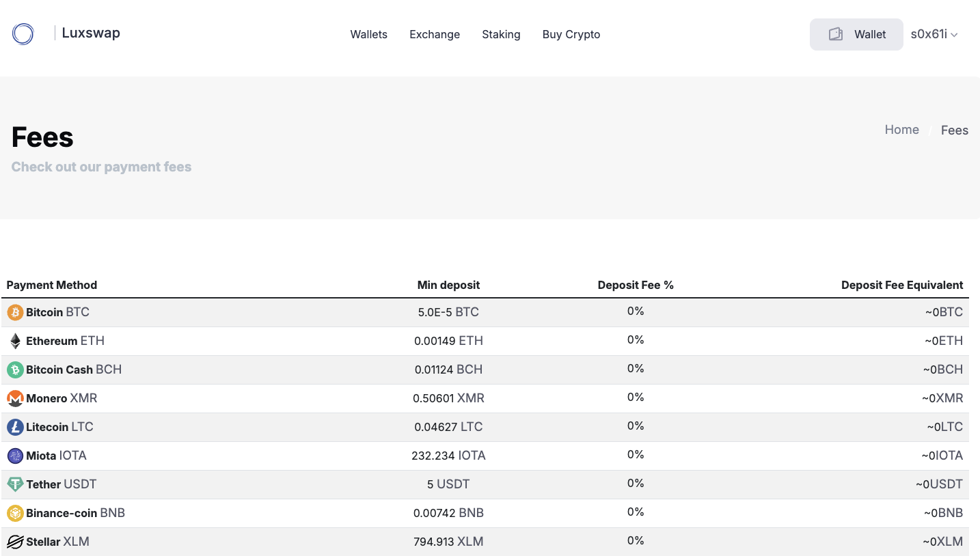This screenshot has width=980, height=556.
Task: Click the Stellar XLM icon
Action: pyautogui.click(x=15, y=542)
